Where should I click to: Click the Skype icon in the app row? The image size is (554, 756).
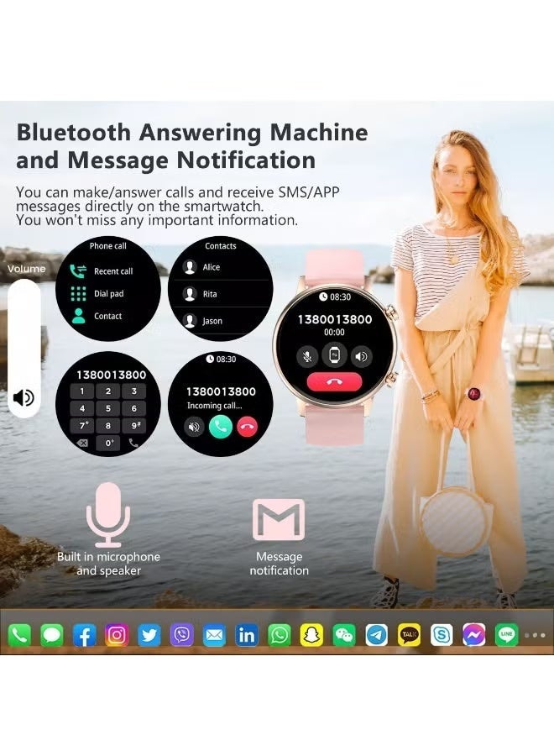tap(442, 635)
